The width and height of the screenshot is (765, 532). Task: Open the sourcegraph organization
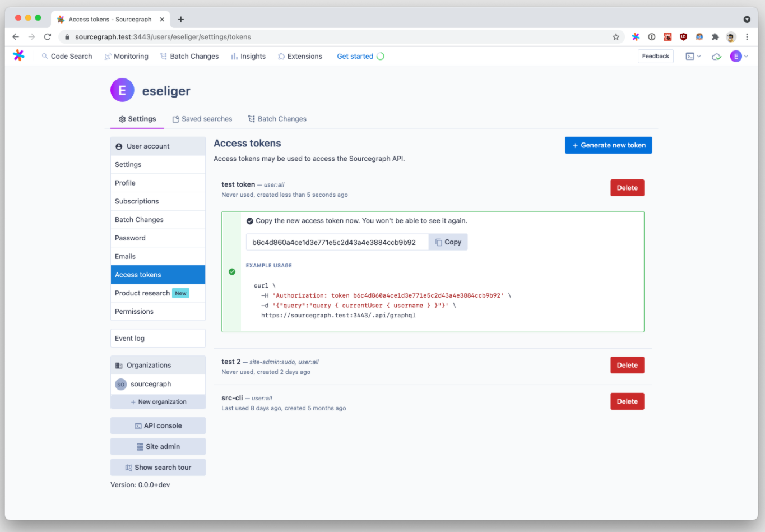[x=158, y=385]
